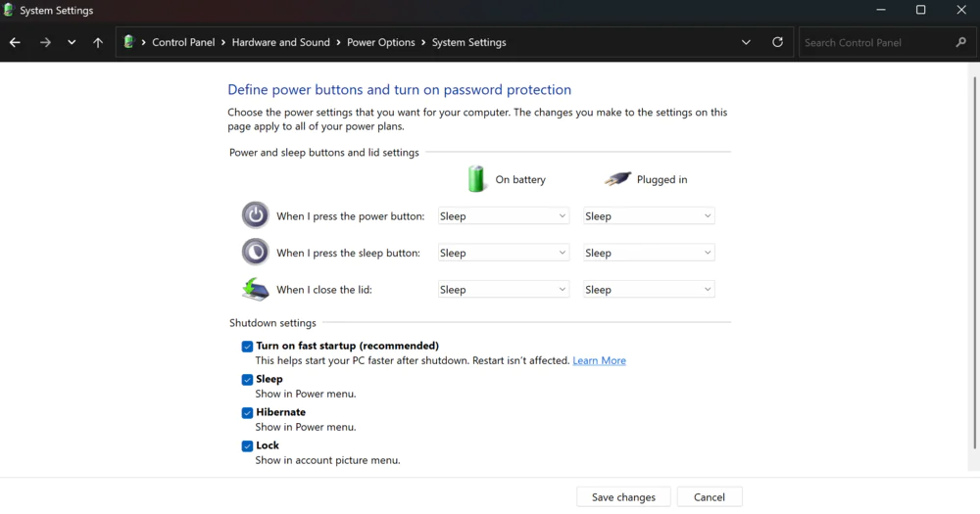Open power button Plugged in dropdown
Viewport: 980px width, 514px height.
649,216
